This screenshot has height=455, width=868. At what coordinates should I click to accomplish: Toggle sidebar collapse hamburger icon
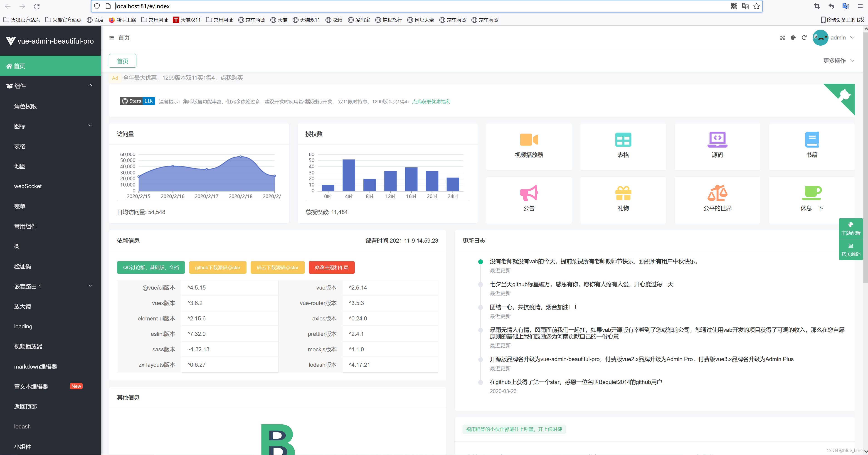point(111,38)
